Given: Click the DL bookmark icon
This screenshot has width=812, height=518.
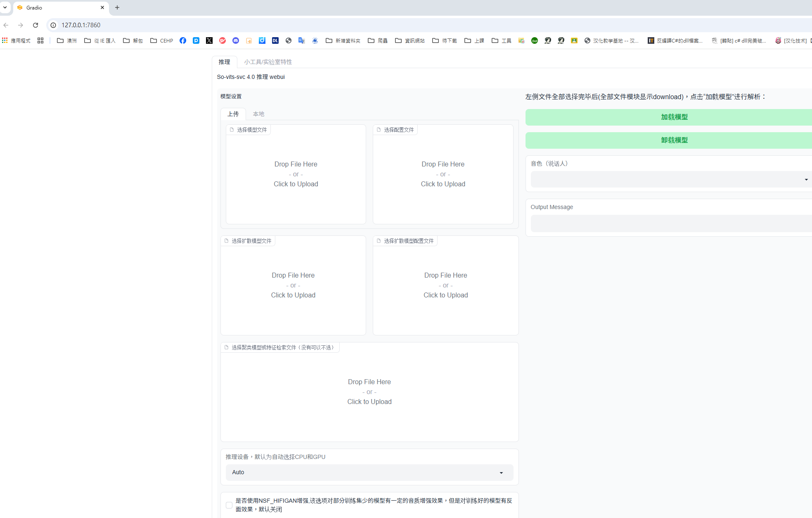Looking at the screenshot, I should click(x=275, y=40).
